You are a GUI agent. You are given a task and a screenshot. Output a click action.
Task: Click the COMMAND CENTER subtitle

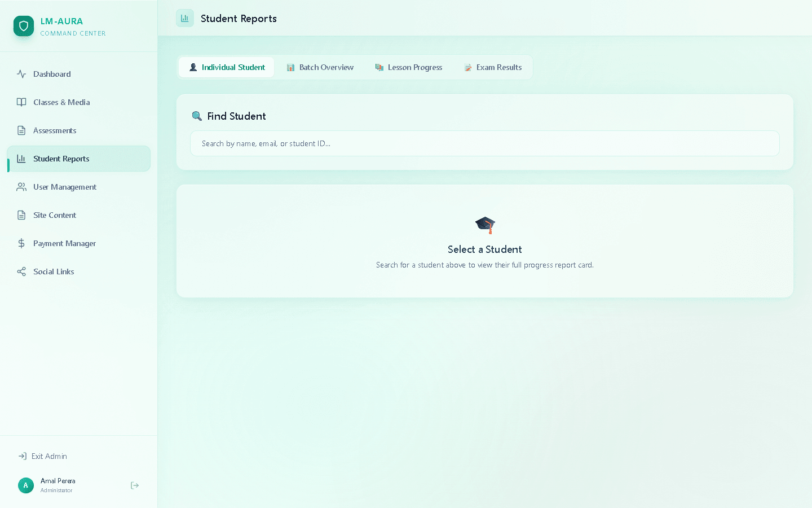click(x=73, y=33)
